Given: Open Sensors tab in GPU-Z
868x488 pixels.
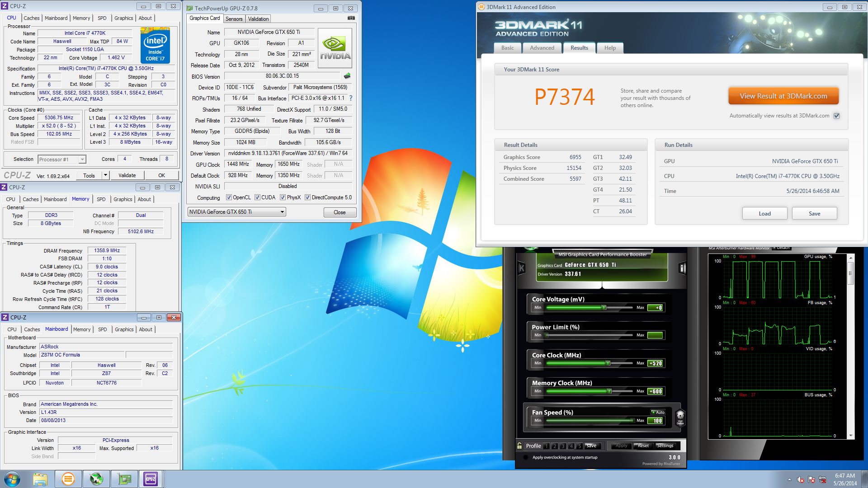Looking at the screenshot, I should click(234, 19).
